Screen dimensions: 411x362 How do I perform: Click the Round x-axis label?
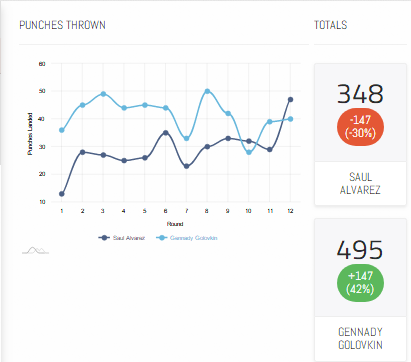point(175,224)
